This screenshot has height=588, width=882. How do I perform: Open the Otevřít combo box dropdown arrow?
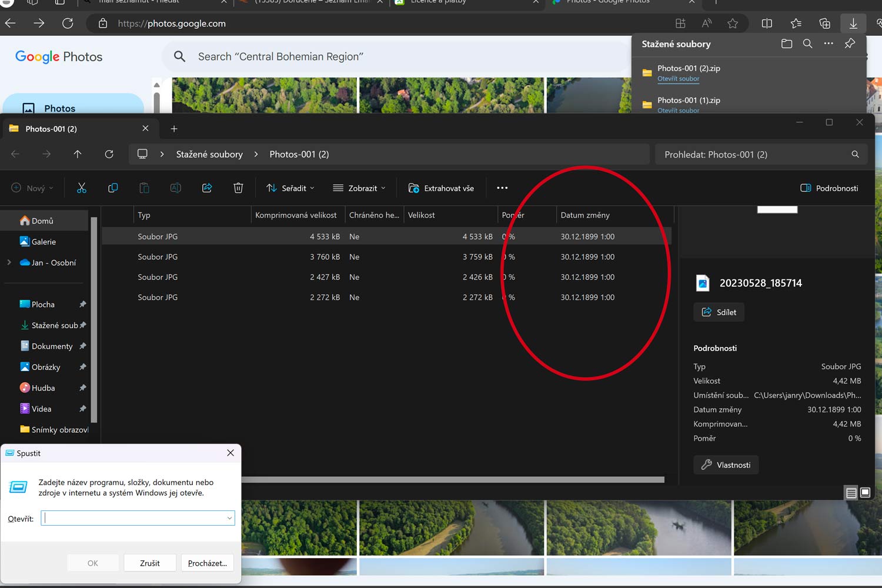click(x=229, y=518)
